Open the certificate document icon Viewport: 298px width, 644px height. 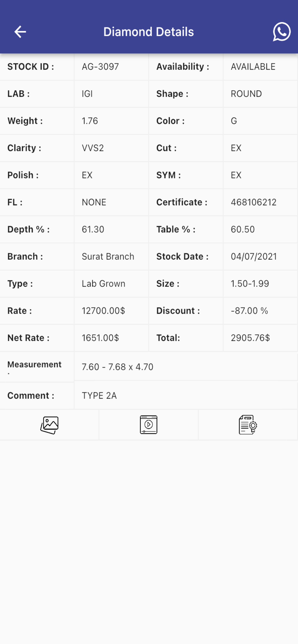pyautogui.click(x=248, y=425)
